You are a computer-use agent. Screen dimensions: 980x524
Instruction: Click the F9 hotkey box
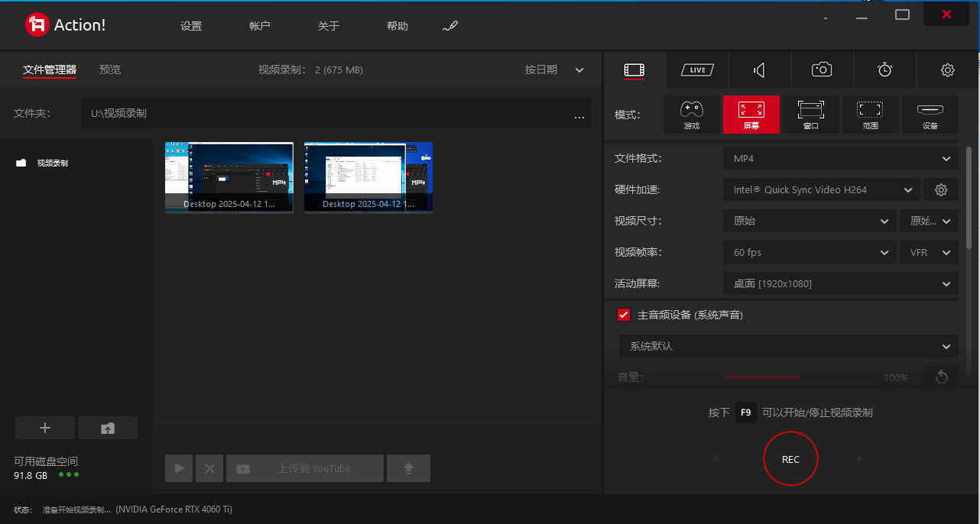tap(746, 412)
